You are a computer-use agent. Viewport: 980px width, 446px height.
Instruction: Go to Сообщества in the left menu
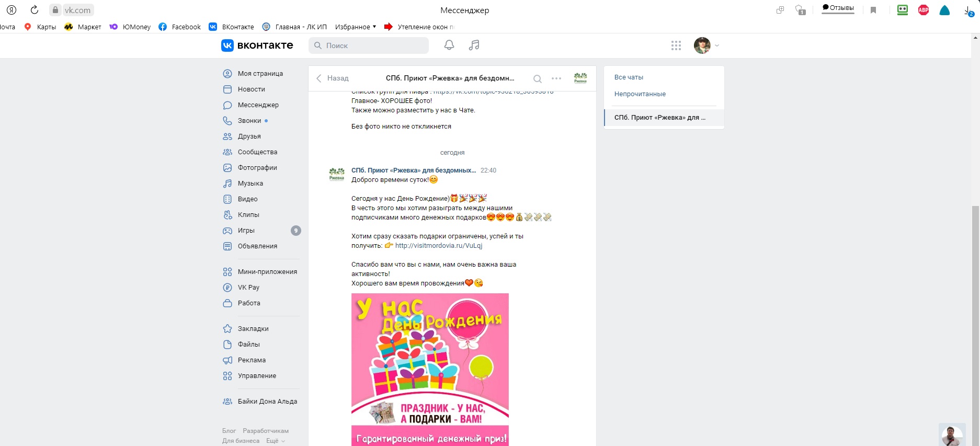(257, 152)
